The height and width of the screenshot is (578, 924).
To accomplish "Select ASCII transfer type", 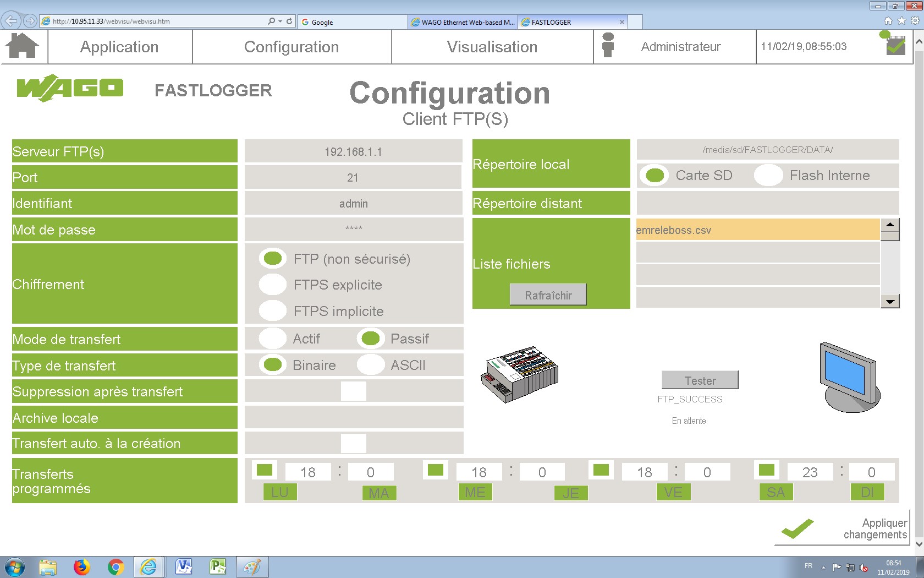I will point(371,364).
